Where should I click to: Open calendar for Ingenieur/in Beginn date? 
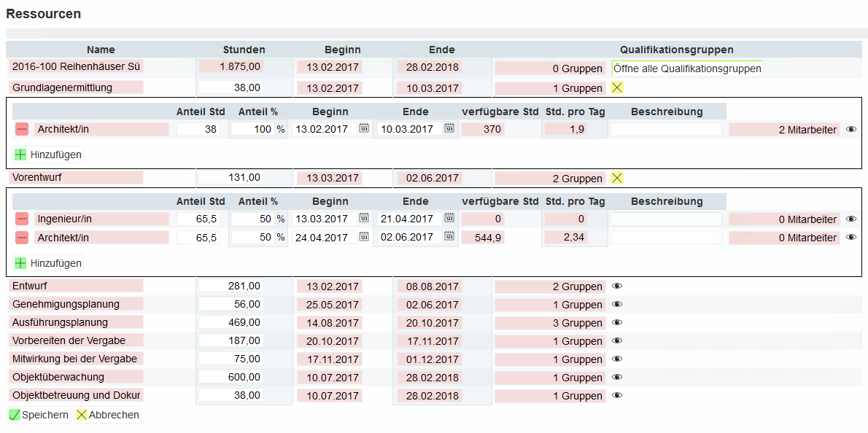[x=363, y=218]
